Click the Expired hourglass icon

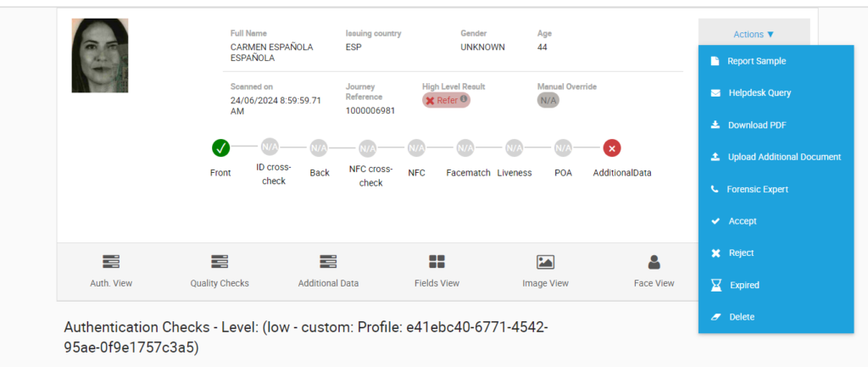coord(715,286)
